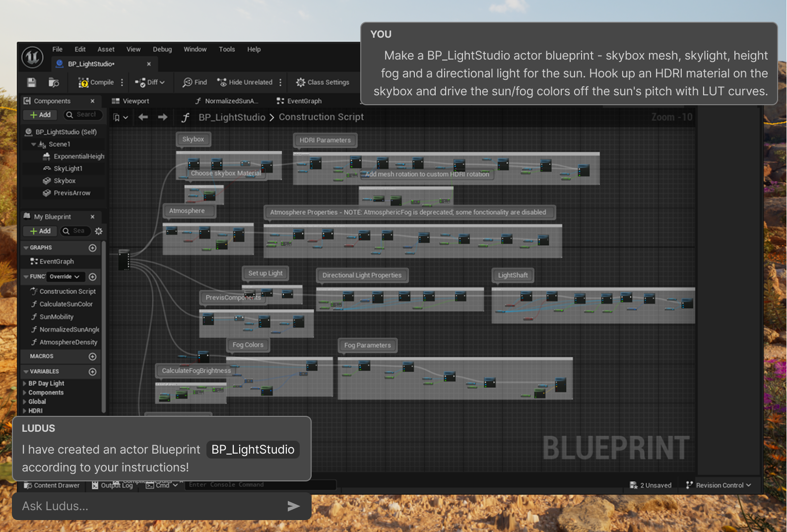787x532 pixels.
Task: Click the Components search field
Action: point(83,115)
